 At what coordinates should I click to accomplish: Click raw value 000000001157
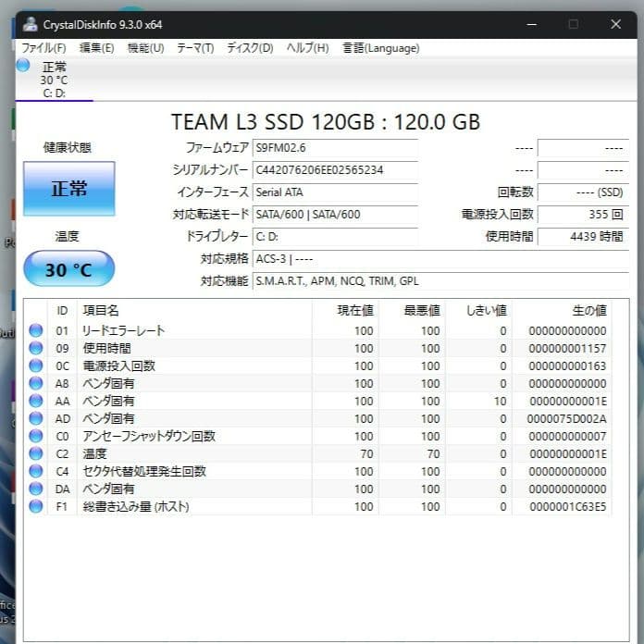pos(567,348)
